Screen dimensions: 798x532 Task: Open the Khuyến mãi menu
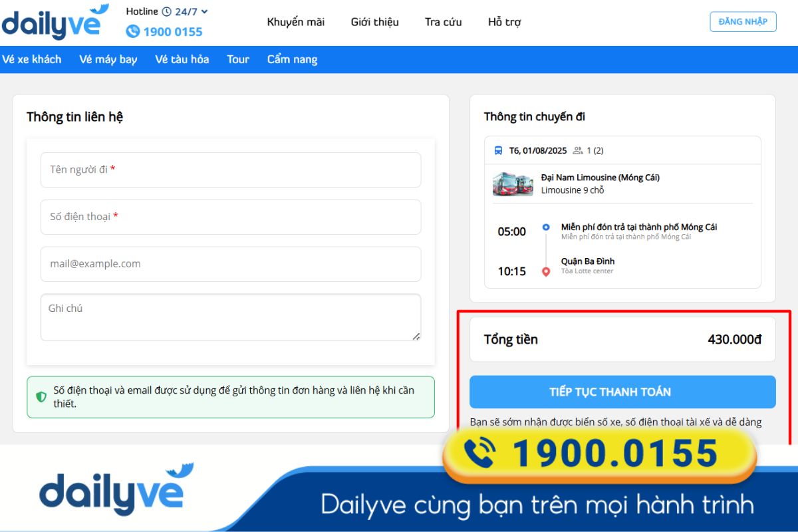coord(297,21)
